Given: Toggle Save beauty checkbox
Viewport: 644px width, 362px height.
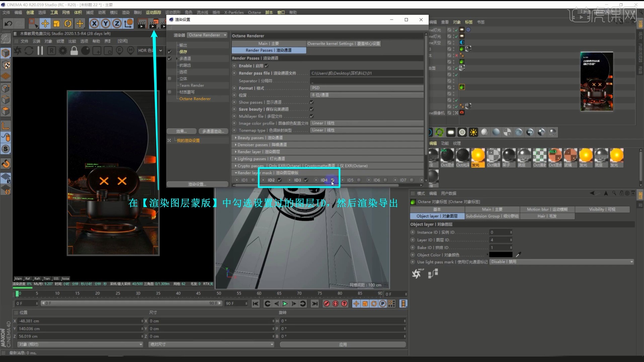Looking at the screenshot, I should click(312, 109).
